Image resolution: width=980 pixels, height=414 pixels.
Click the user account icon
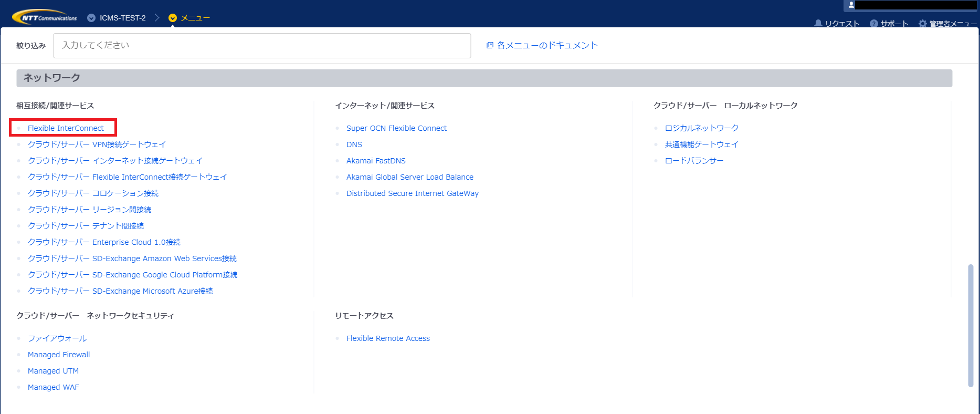point(851,5)
